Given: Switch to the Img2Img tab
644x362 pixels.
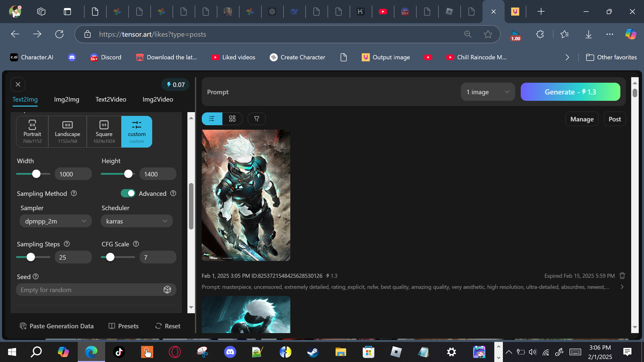Looking at the screenshot, I should pyautogui.click(x=66, y=99).
